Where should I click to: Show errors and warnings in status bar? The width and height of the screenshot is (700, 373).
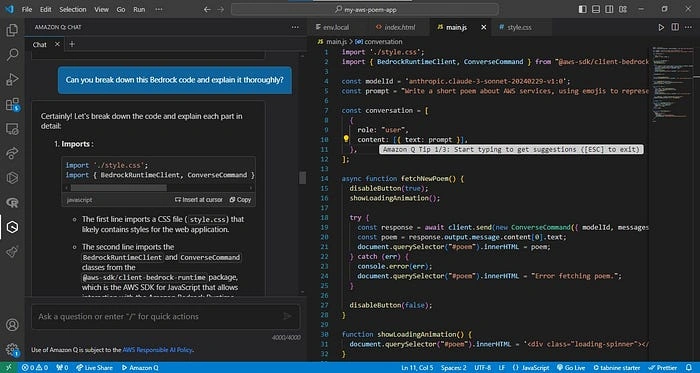pos(35,368)
